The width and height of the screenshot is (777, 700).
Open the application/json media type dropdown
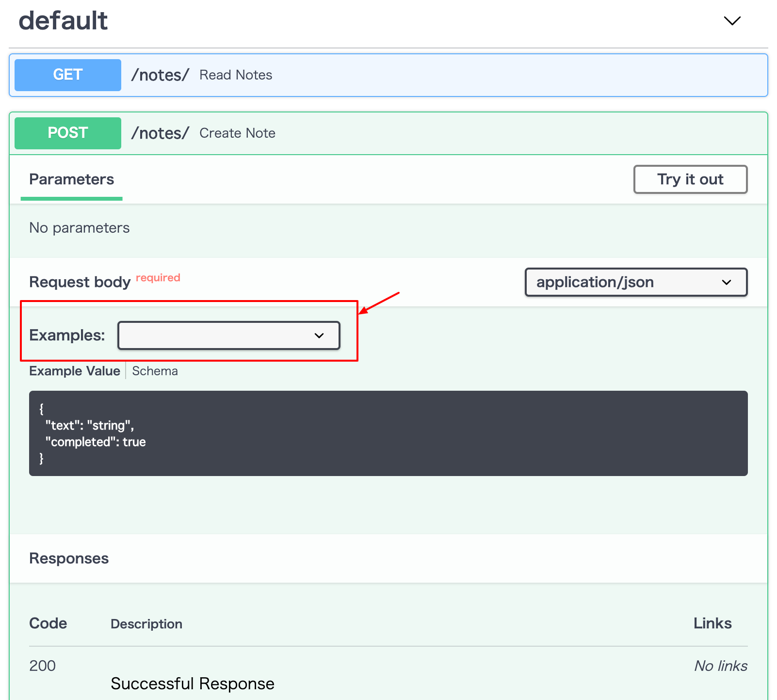point(635,282)
